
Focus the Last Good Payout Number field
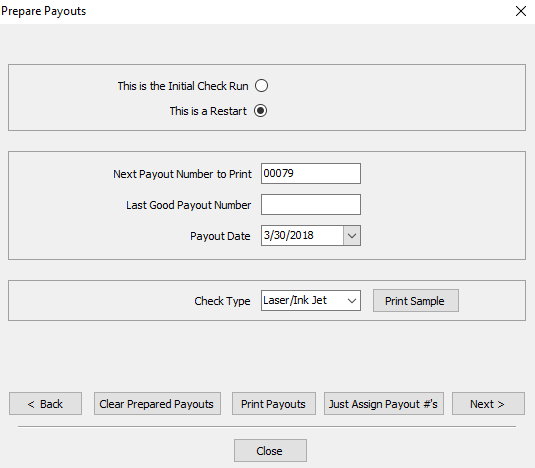311,204
